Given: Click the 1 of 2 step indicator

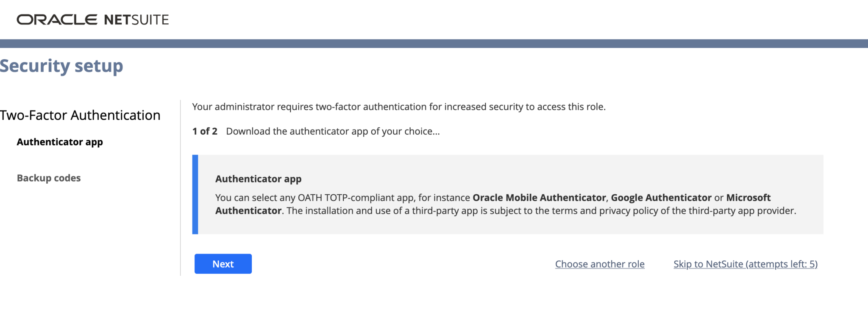Looking at the screenshot, I should 205,131.
